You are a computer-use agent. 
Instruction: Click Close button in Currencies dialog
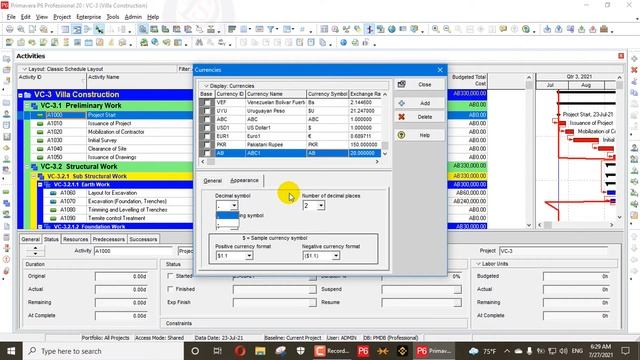click(x=419, y=84)
